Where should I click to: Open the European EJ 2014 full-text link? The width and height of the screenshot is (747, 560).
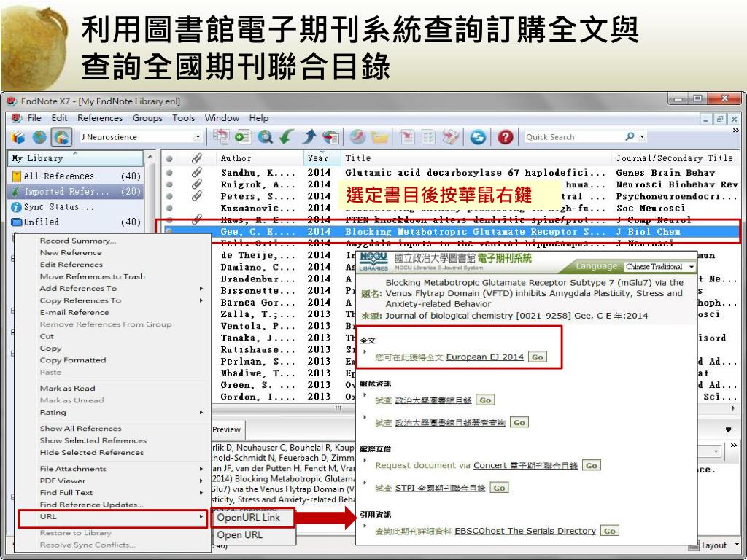(x=484, y=357)
